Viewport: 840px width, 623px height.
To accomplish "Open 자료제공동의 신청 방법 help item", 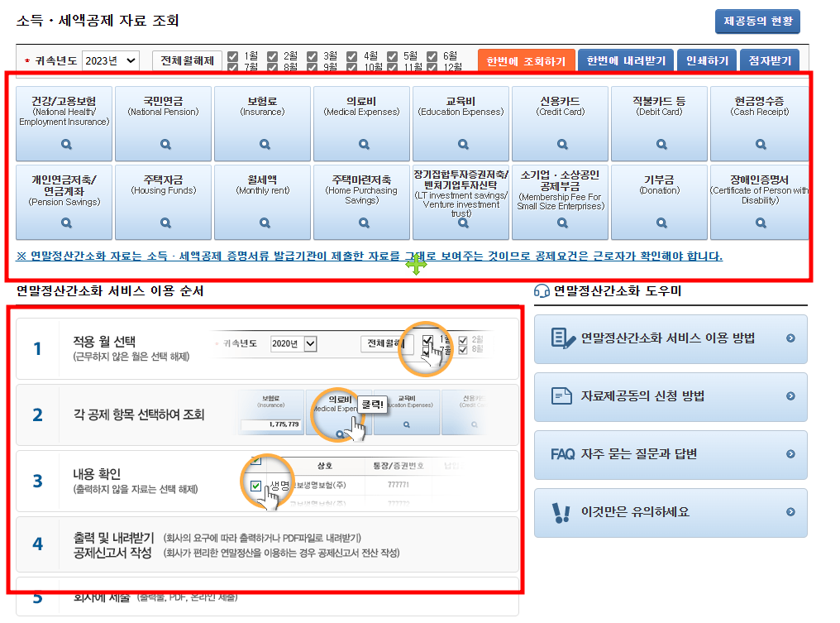I will pyautogui.click(x=671, y=397).
